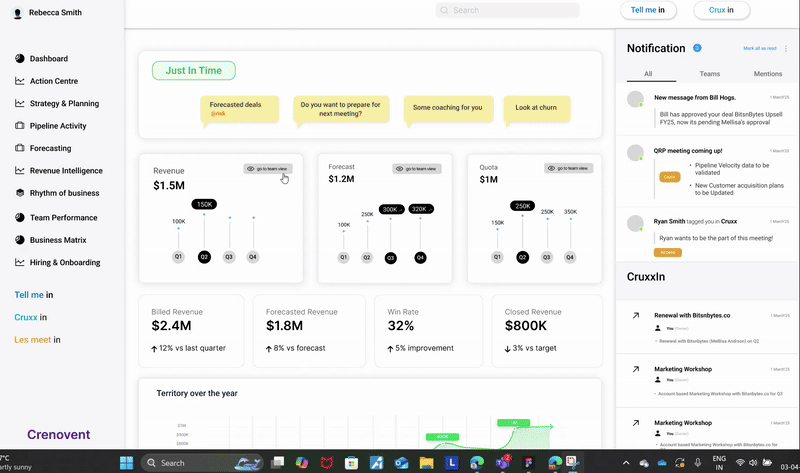This screenshot has width=800, height=473.
Task: Click the Windows Start button
Action: pos(127,463)
